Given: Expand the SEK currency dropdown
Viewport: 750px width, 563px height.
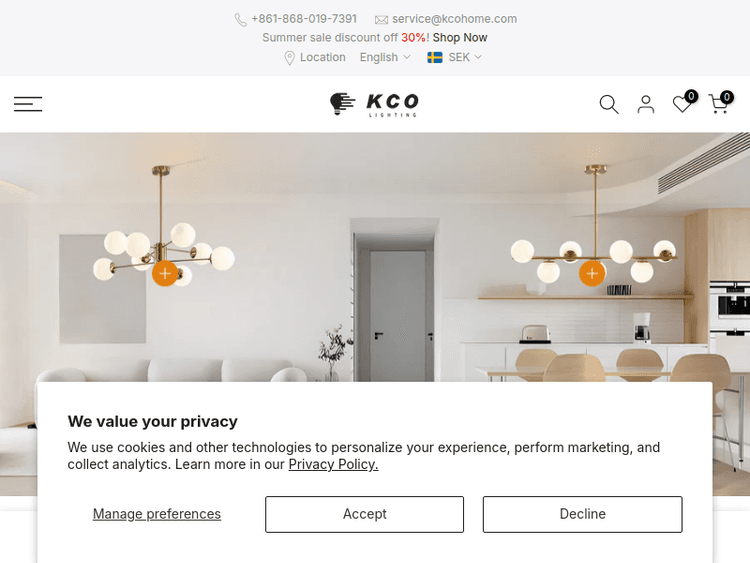Looking at the screenshot, I should pos(465,57).
